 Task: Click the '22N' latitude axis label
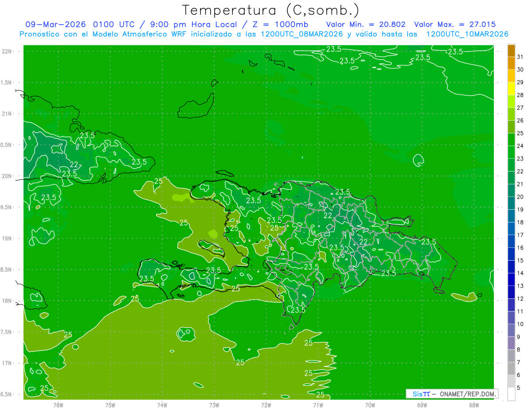8,51
